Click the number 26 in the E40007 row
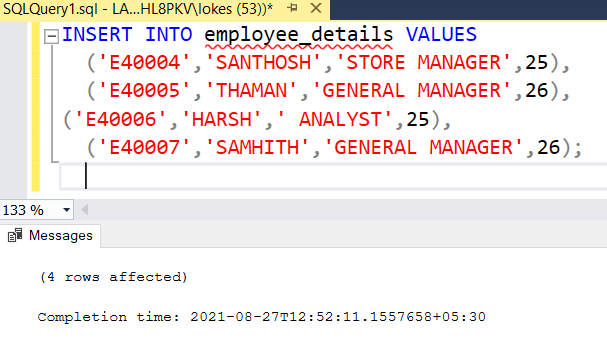 (x=549, y=147)
